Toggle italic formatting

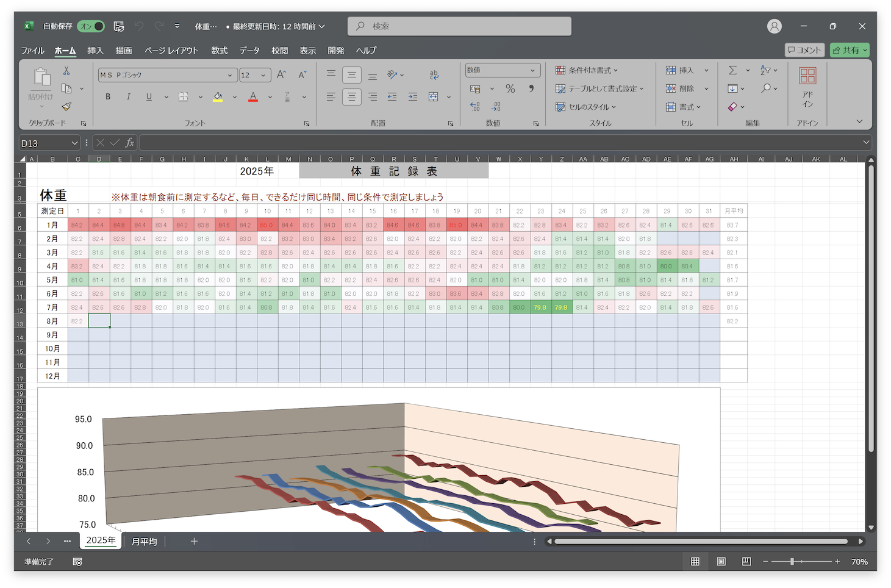coord(128,97)
